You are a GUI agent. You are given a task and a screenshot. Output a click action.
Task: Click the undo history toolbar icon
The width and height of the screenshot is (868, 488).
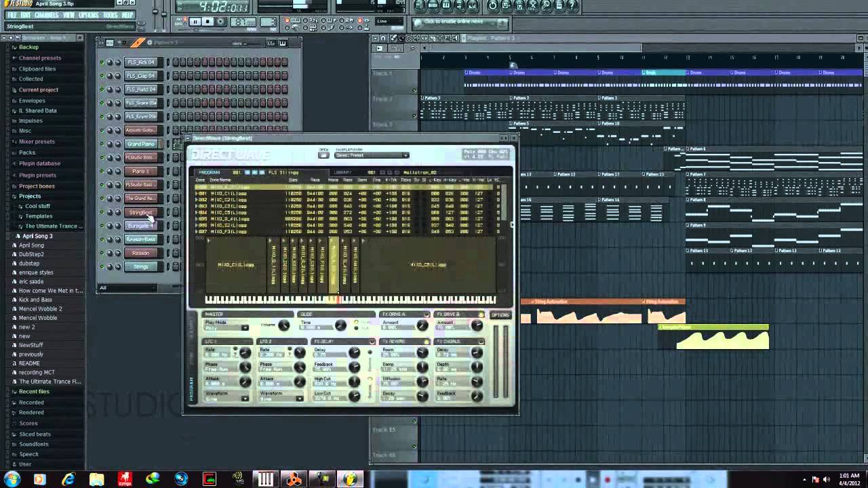[x=493, y=5]
